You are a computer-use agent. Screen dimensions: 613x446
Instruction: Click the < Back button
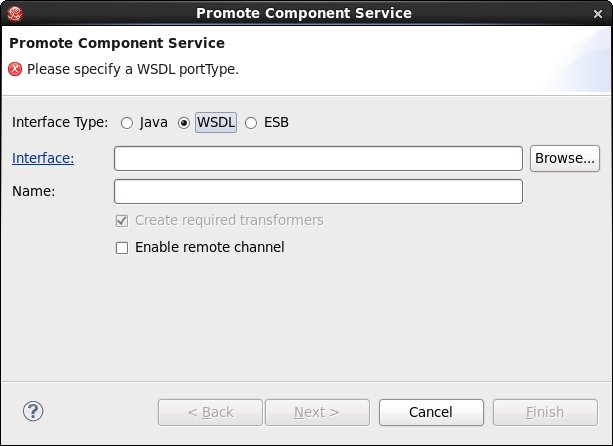[210, 412]
